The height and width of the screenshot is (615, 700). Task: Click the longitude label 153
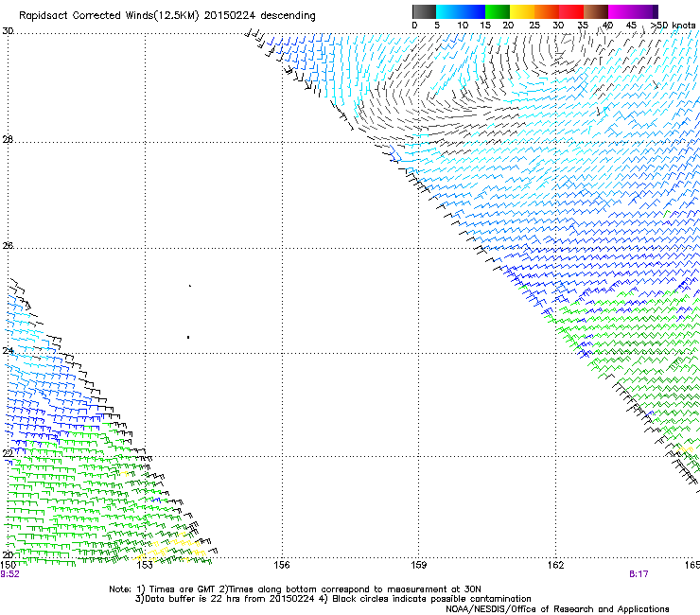[x=145, y=565]
